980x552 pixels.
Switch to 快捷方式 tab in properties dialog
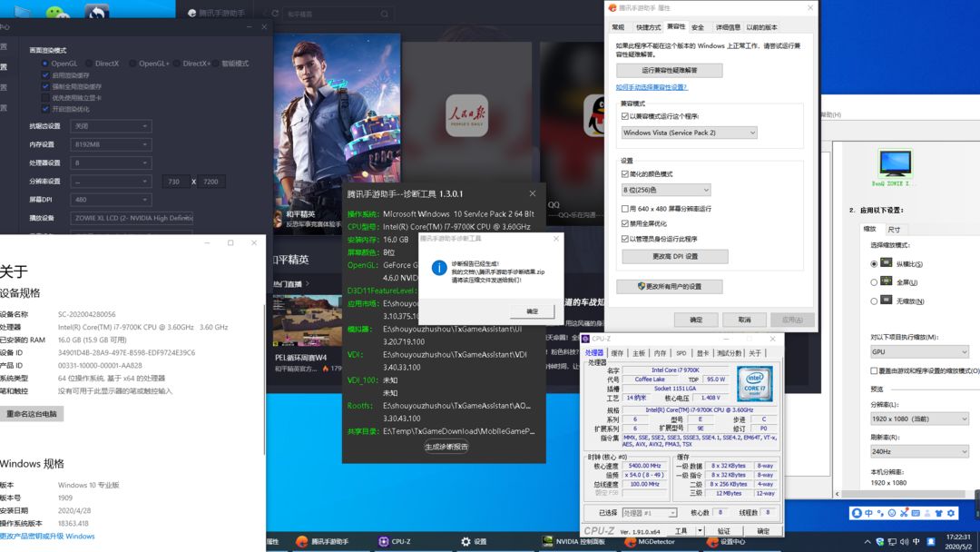(x=648, y=27)
